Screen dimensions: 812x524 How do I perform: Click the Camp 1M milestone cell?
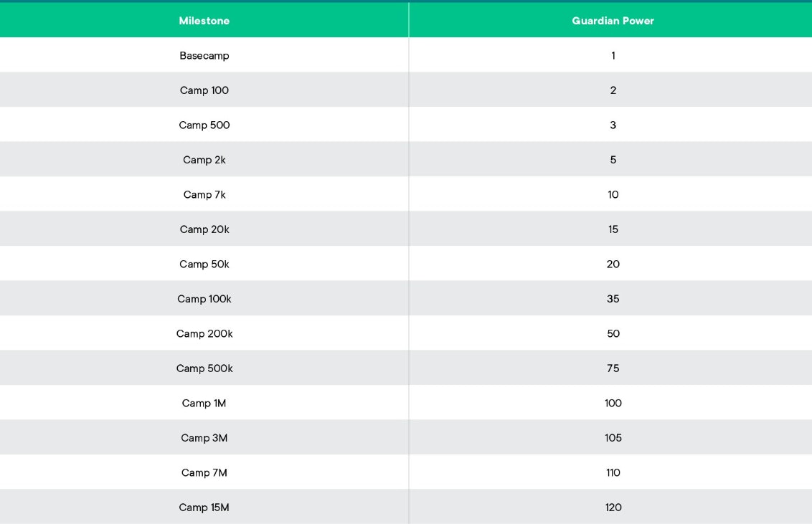204,403
